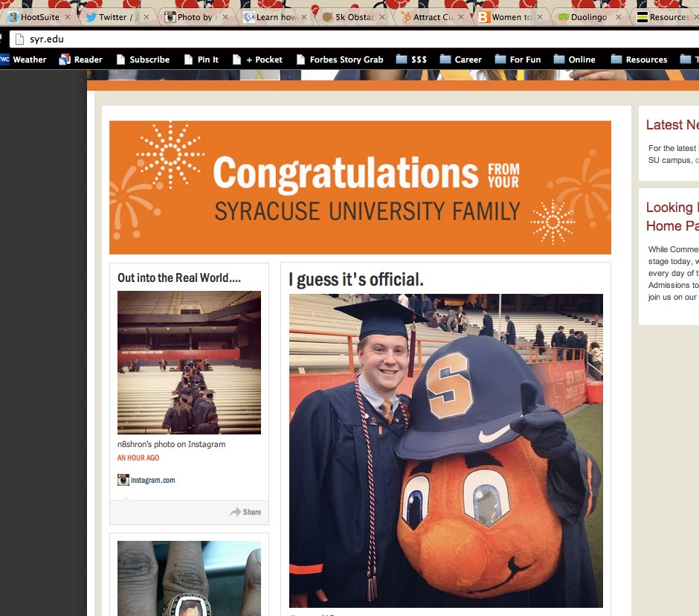
Task: Switch to the 5k Obstacle tab
Action: pos(354,17)
